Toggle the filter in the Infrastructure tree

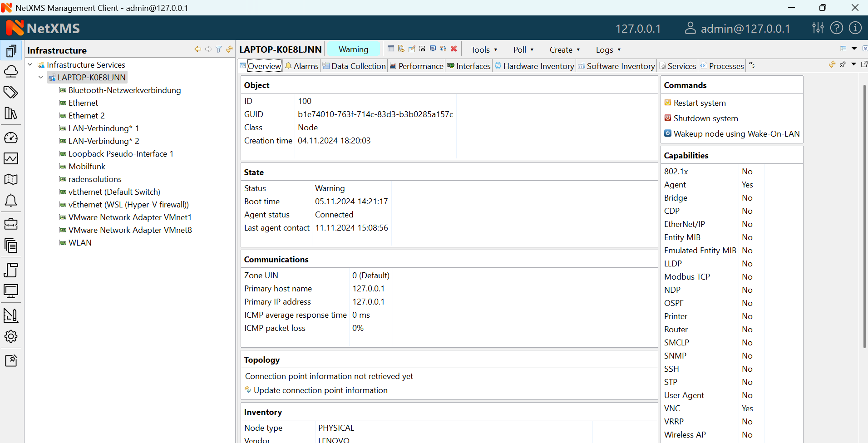click(219, 49)
